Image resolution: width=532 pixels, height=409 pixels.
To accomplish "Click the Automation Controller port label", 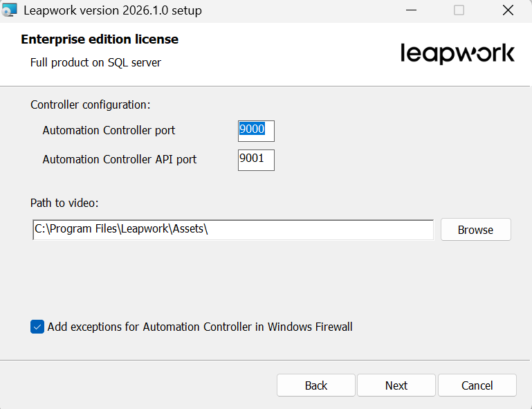I will pos(109,130).
